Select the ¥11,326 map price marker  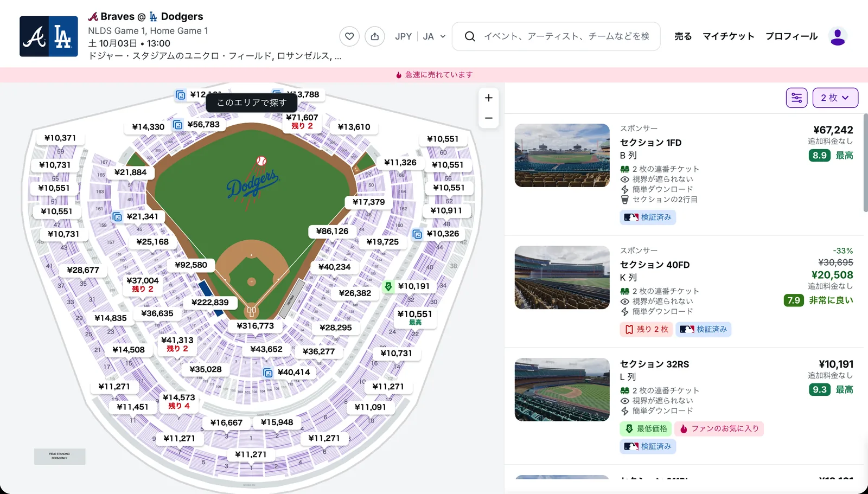[400, 162]
